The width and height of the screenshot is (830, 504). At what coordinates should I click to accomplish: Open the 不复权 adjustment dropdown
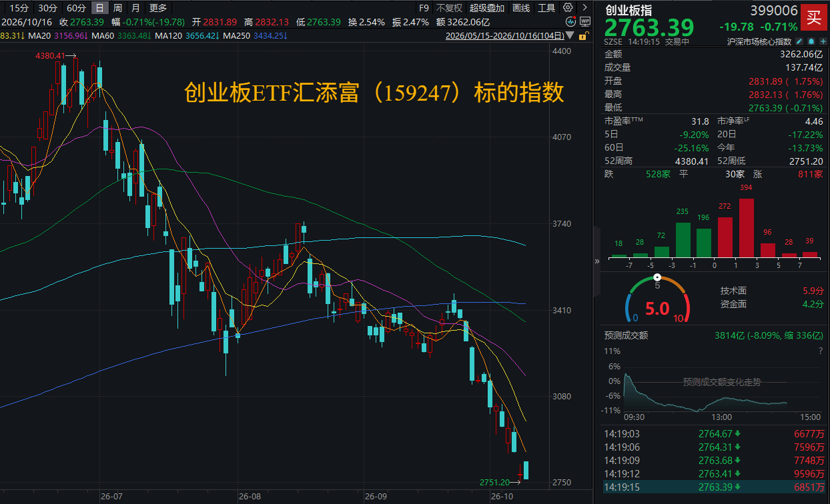(x=449, y=8)
